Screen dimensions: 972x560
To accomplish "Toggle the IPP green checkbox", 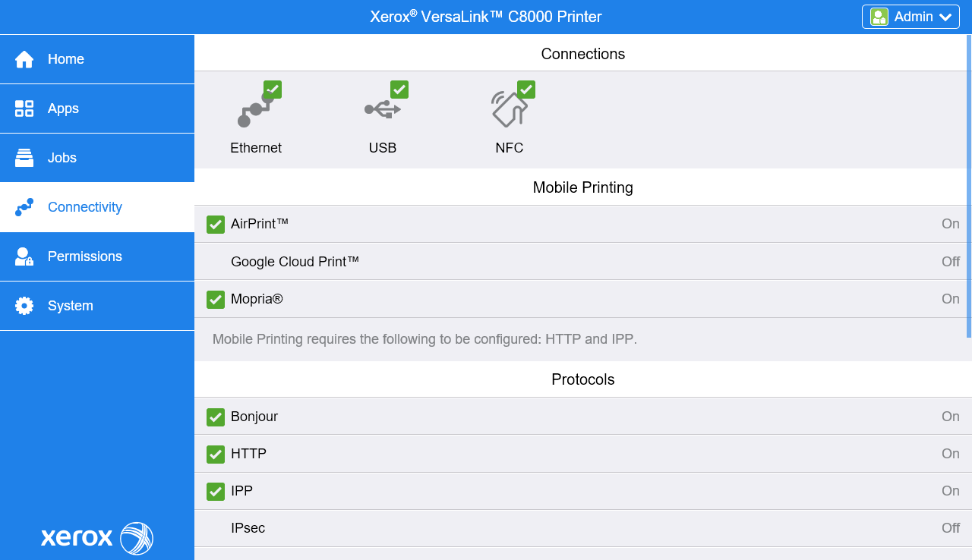I will coord(216,492).
